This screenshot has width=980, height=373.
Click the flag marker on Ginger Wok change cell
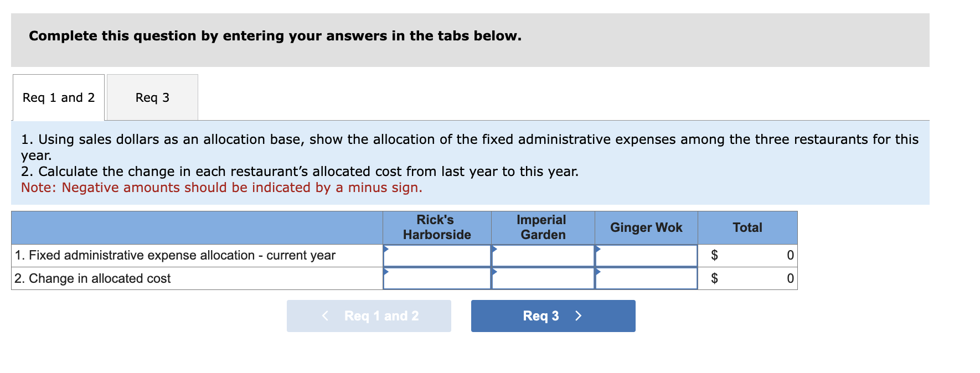597,272
